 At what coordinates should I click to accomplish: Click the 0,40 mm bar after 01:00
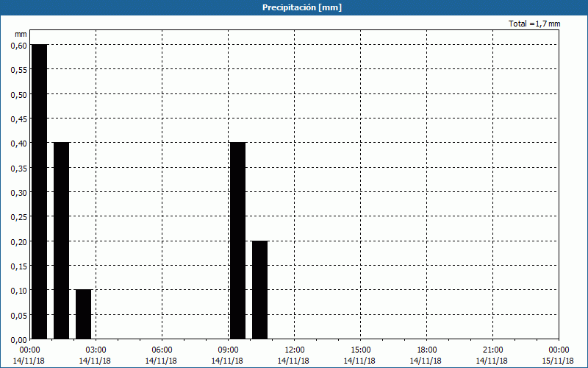[x=62, y=241]
